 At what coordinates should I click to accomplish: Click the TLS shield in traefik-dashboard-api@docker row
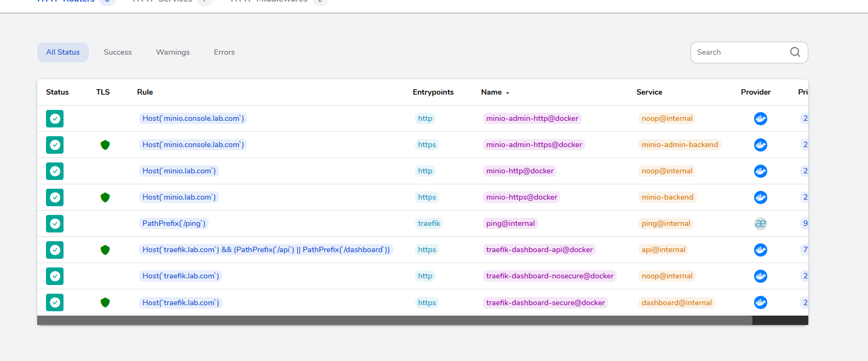coord(105,250)
